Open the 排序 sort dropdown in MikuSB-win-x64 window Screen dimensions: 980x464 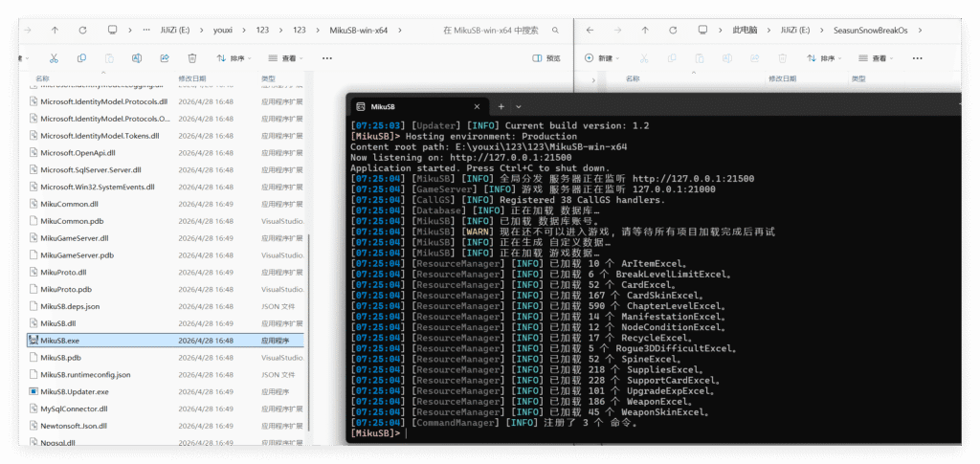pos(234,58)
